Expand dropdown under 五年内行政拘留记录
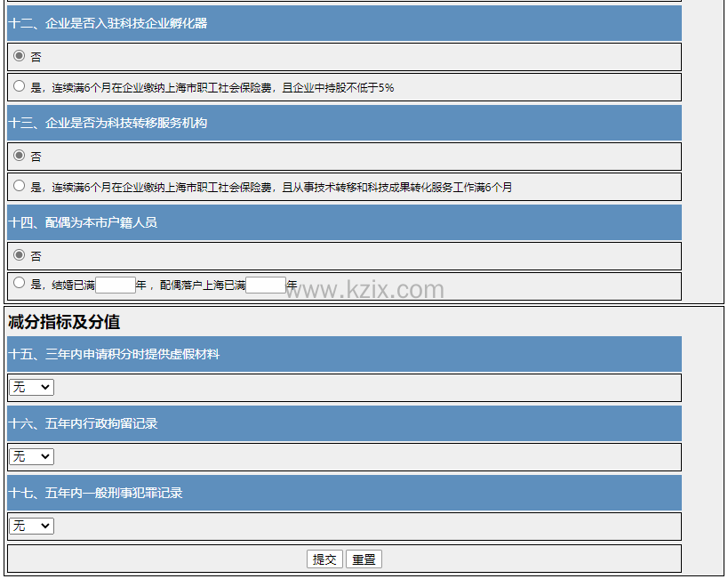 tap(31, 457)
